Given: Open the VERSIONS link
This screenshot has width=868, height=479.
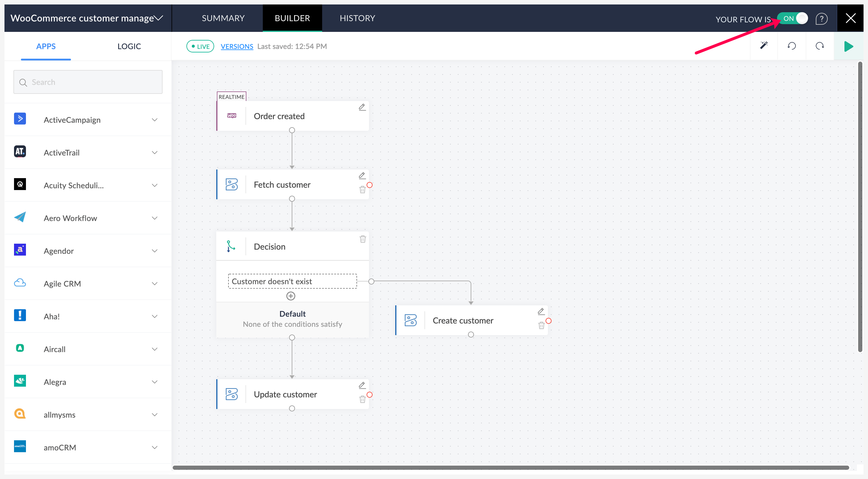Looking at the screenshot, I should [x=237, y=46].
